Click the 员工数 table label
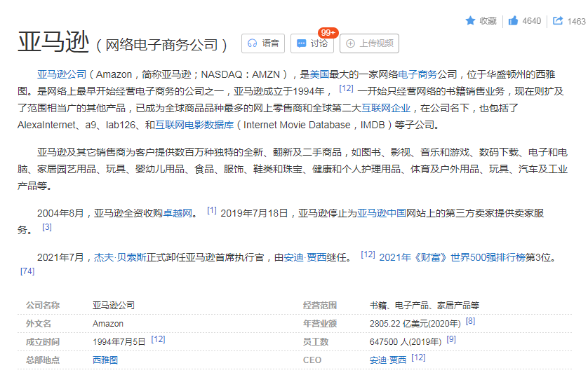Screen dimensions: 588x382 pos(316,341)
